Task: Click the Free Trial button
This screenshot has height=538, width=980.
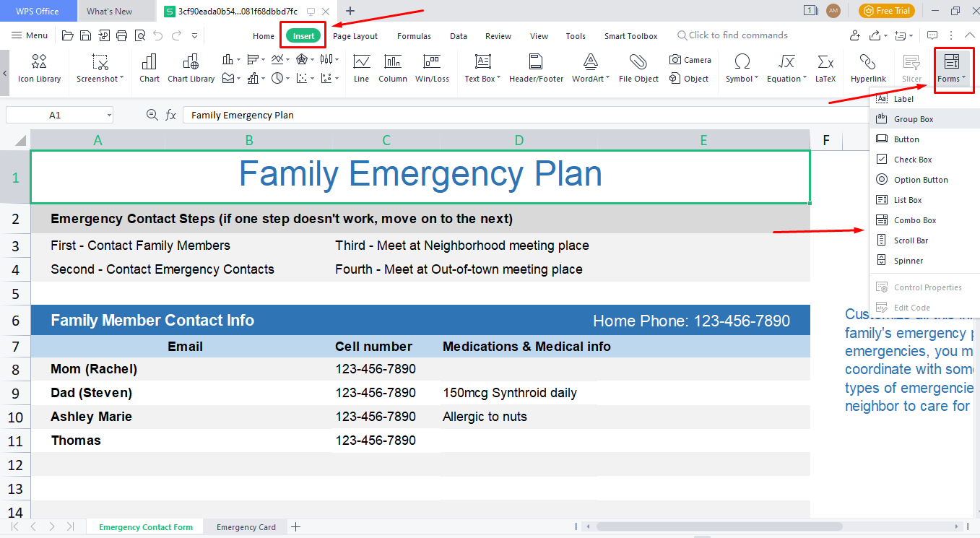Action: click(x=886, y=11)
